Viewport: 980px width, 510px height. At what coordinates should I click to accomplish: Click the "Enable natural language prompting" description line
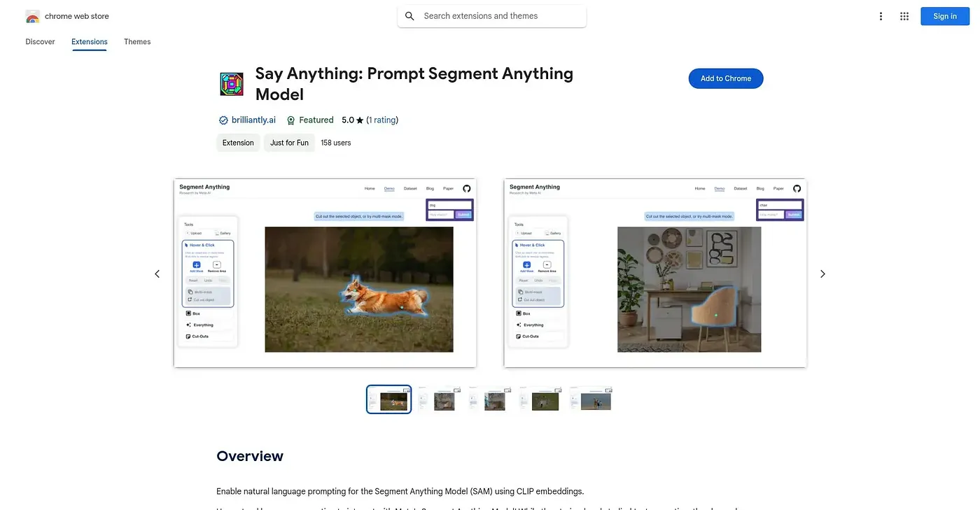click(400, 491)
